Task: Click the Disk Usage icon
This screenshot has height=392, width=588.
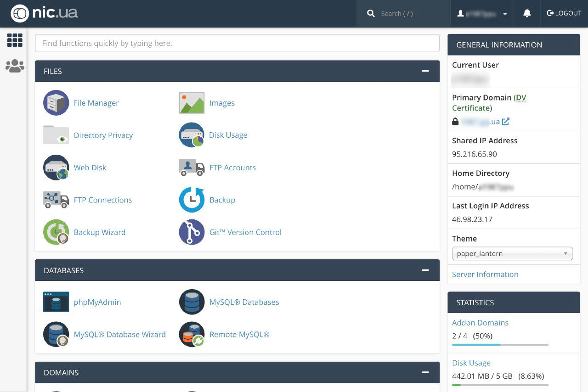Action: coord(192,135)
